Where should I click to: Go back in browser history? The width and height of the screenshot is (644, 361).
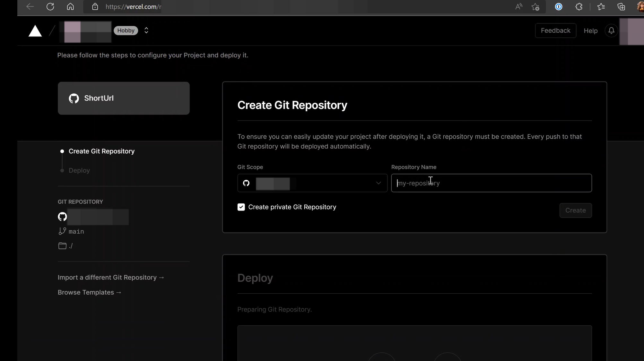[30, 7]
